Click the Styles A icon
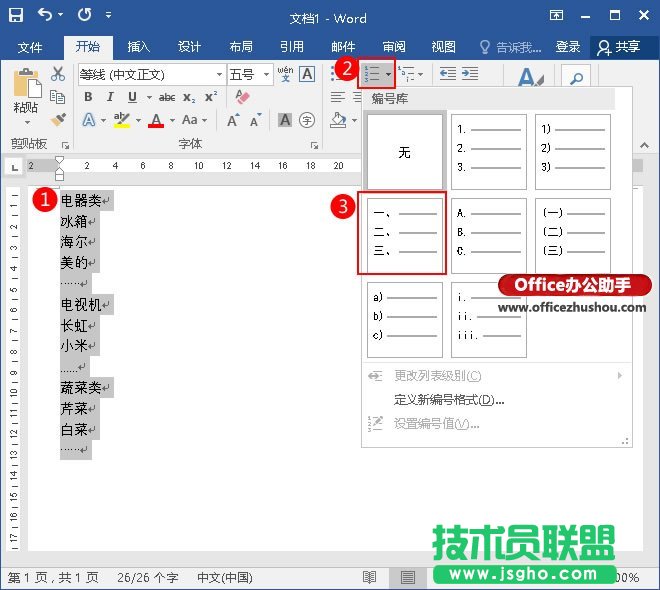Viewport: 660px width, 590px height. (530, 77)
